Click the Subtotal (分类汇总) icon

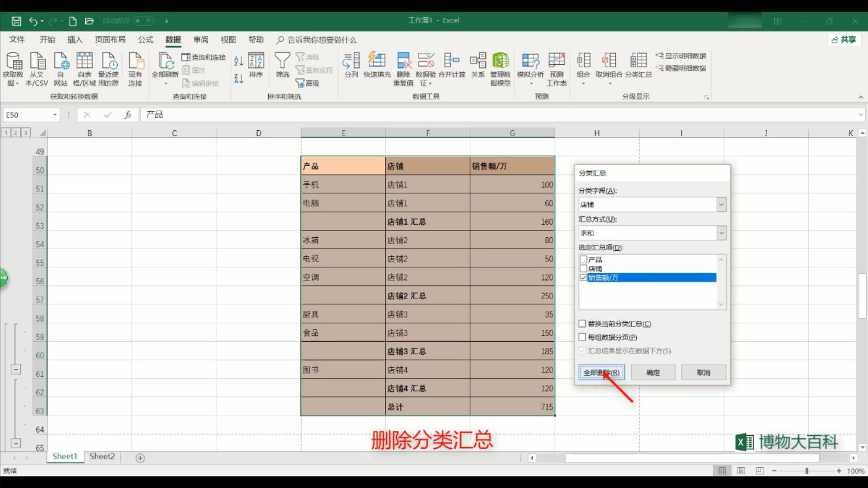click(637, 65)
